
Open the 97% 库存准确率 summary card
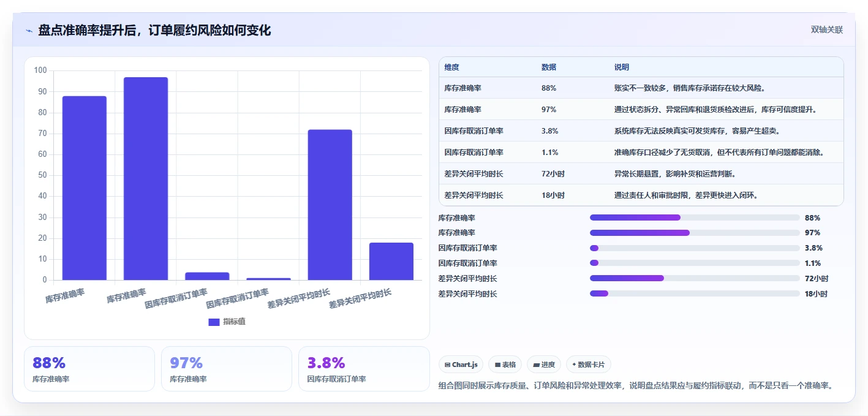tap(227, 368)
